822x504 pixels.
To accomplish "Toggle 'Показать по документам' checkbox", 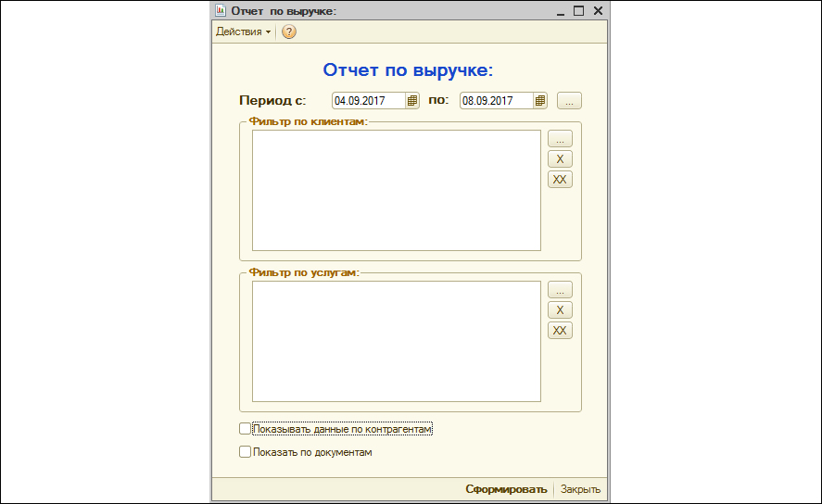I will point(246,452).
